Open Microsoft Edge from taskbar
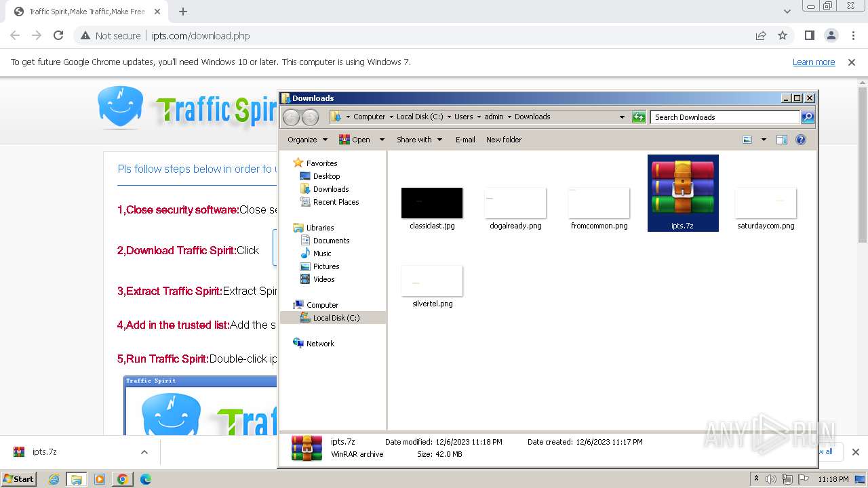Image resolution: width=868 pixels, height=488 pixels. 145,479
